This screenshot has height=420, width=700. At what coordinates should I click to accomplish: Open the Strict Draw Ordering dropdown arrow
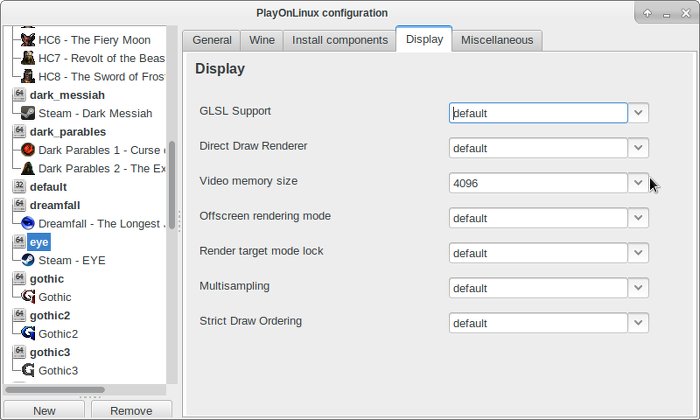pos(638,323)
